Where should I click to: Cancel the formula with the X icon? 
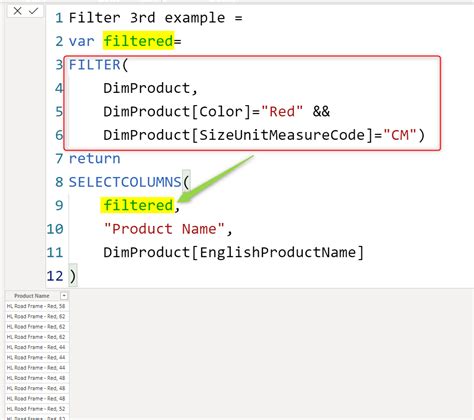pos(18,11)
